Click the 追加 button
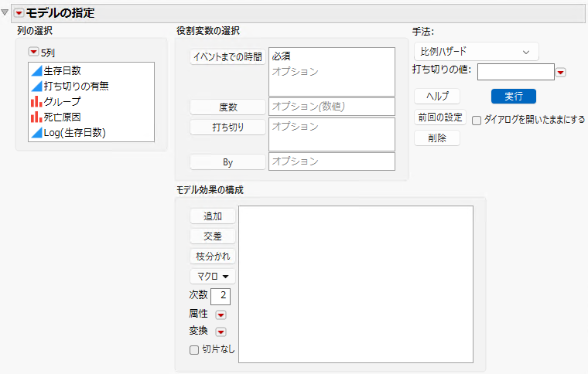Viewport: 588px width, 374px height. 213,216
